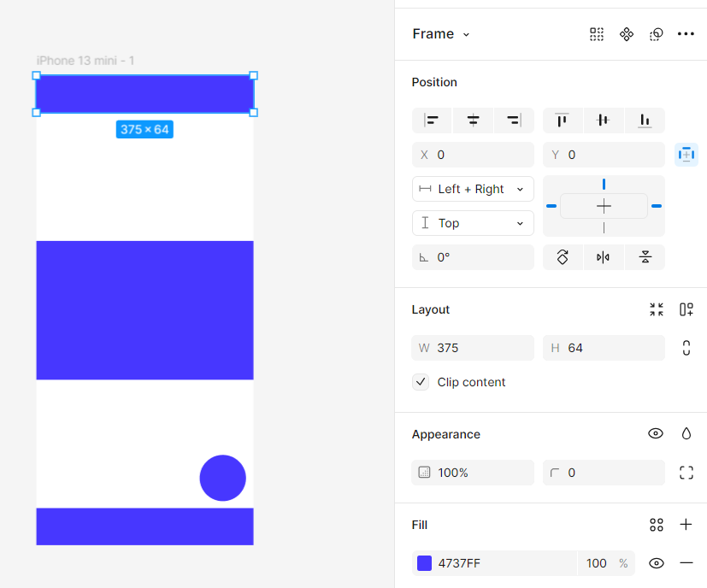The width and height of the screenshot is (707, 588).
Task: Open the Left + Right horizontal constraint dropdown
Action: (473, 189)
